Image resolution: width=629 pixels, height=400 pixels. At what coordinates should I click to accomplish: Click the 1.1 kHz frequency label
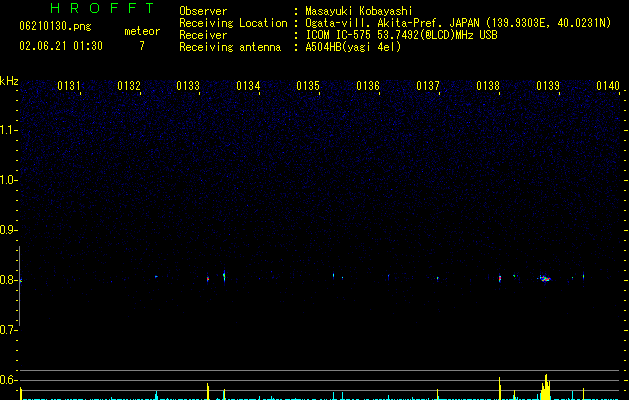point(8,130)
